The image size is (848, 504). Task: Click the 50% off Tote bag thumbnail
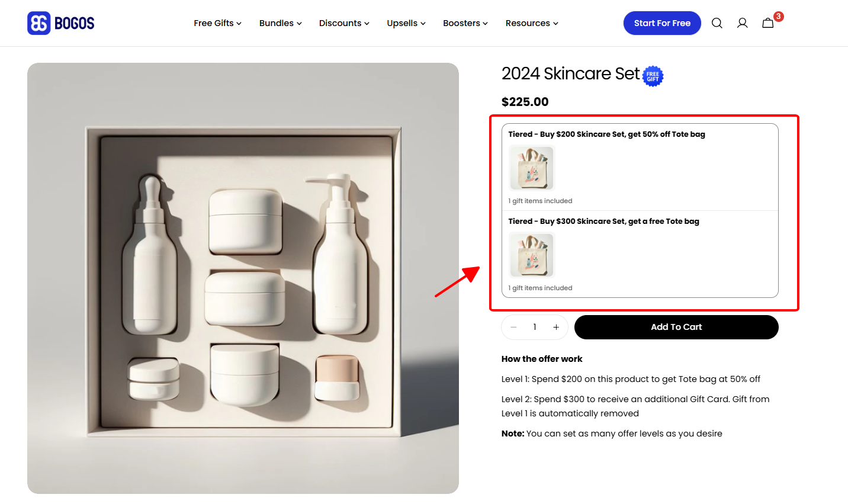click(x=532, y=168)
